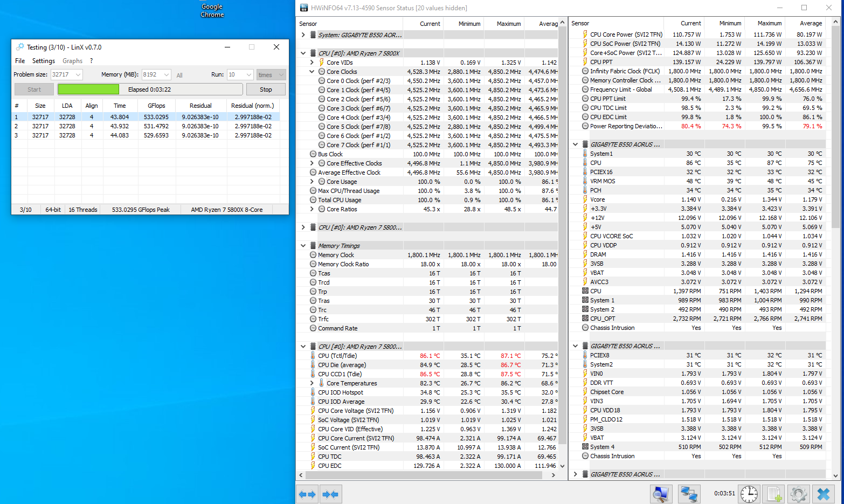
Task: Click the circle icon beside Bus Clock
Action: point(313,154)
